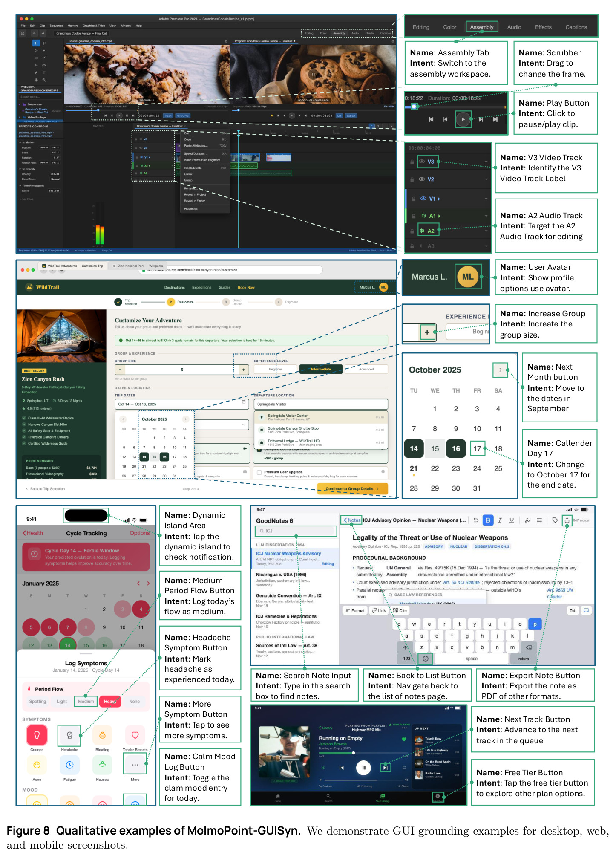Check the Premium Gear Upgrade checkbox

click(259, 472)
